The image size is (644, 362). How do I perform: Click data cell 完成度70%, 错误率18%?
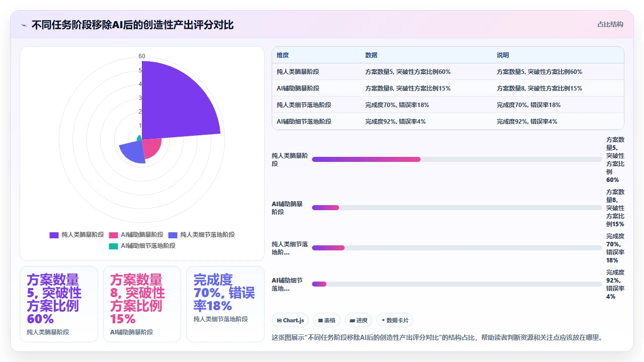[397, 105]
